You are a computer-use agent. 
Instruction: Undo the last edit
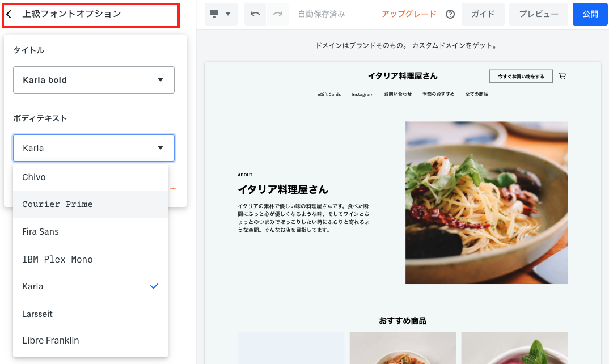pyautogui.click(x=255, y=14)
